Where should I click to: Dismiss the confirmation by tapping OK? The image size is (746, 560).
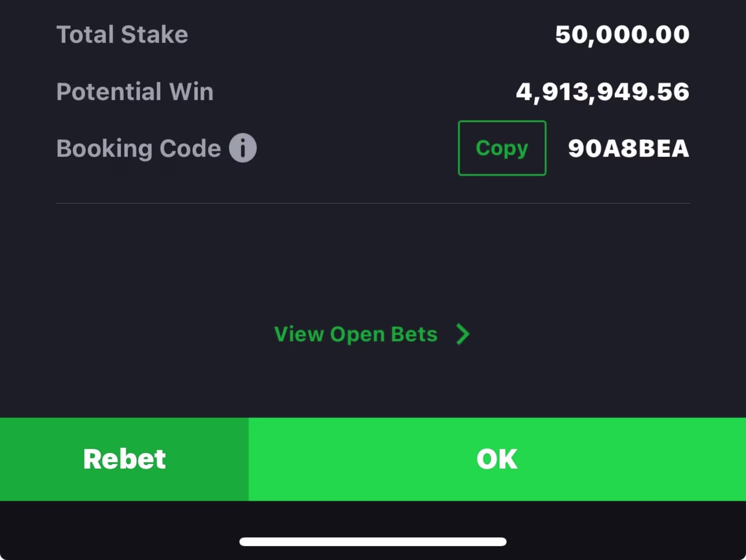coord(497,459)
